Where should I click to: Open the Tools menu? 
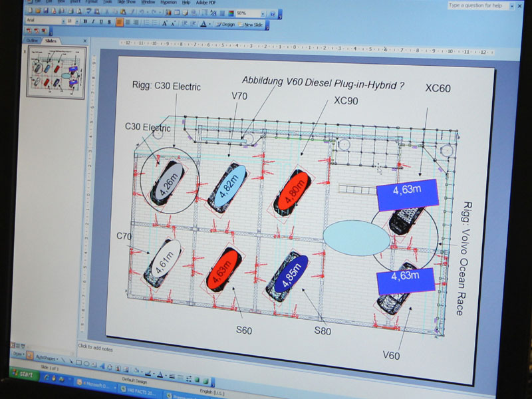[x=107, y=2]
